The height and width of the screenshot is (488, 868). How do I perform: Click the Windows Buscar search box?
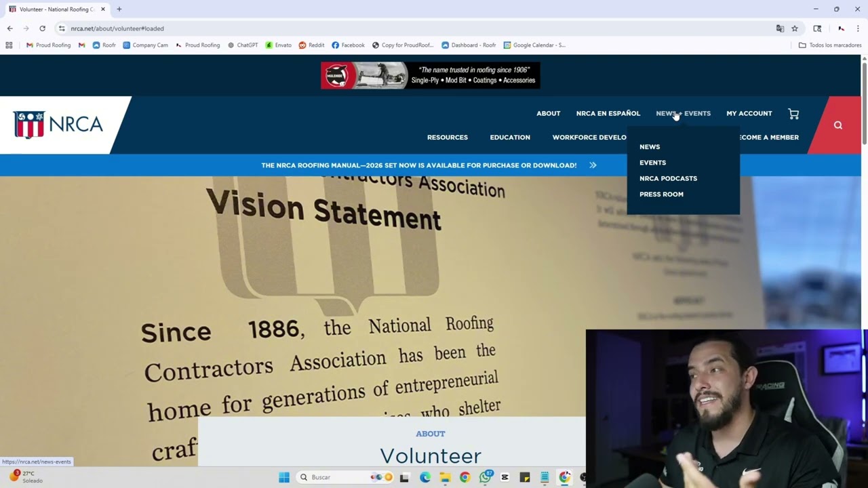[346, 477]
